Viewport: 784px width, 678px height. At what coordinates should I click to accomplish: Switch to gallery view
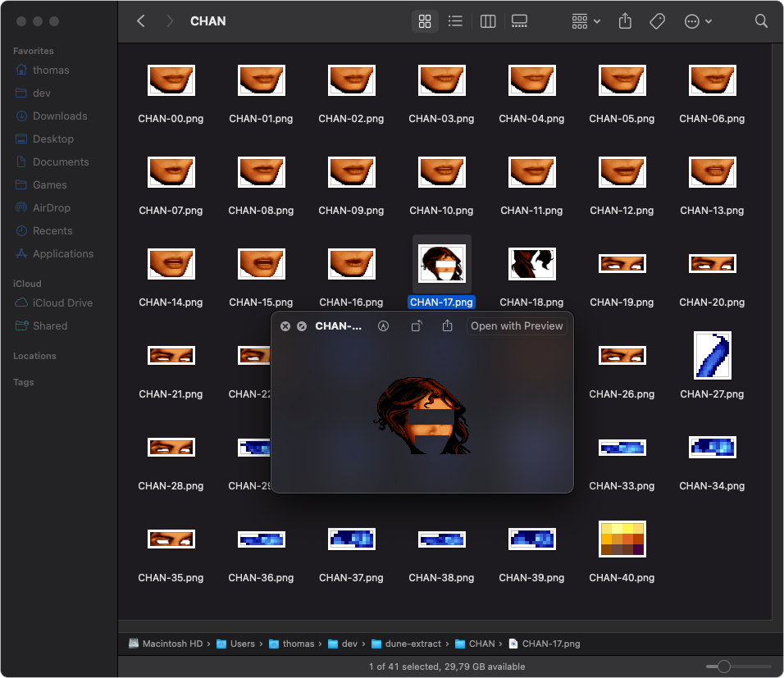click(519, 21)
